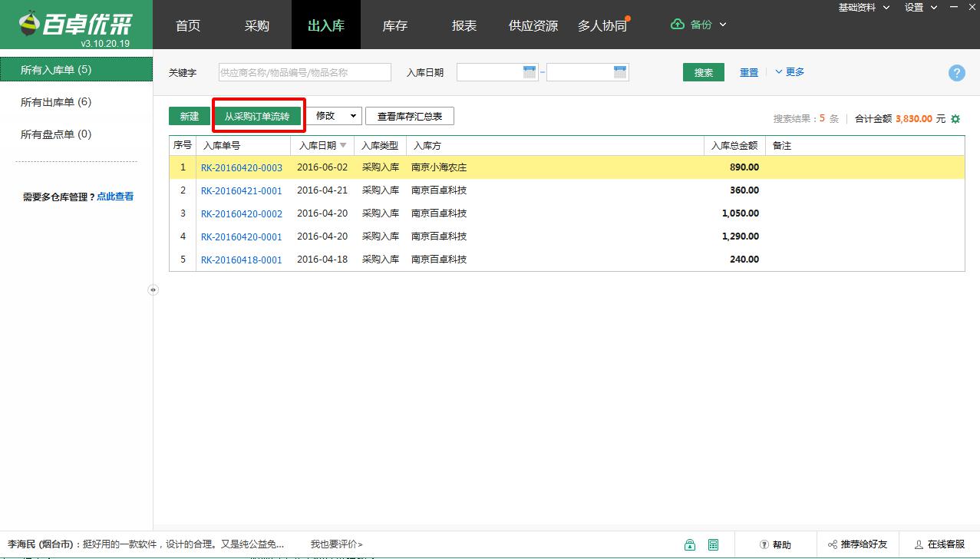
Task: Go to the 采购 tab
Action: tap(257, 25)
